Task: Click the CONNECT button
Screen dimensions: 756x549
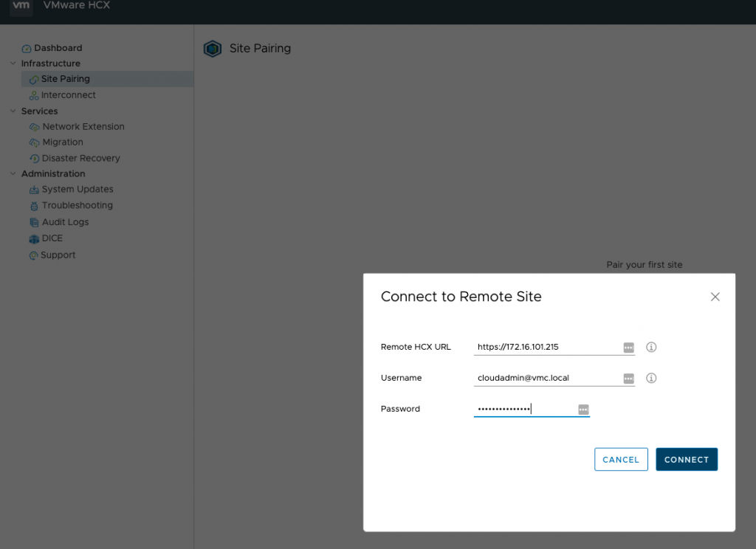Action: (x=687, y=460)
